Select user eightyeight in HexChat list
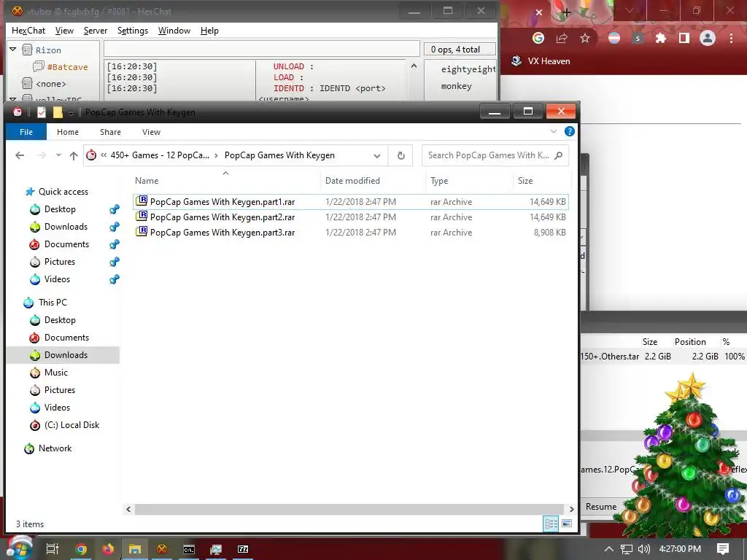 point(468,69)
